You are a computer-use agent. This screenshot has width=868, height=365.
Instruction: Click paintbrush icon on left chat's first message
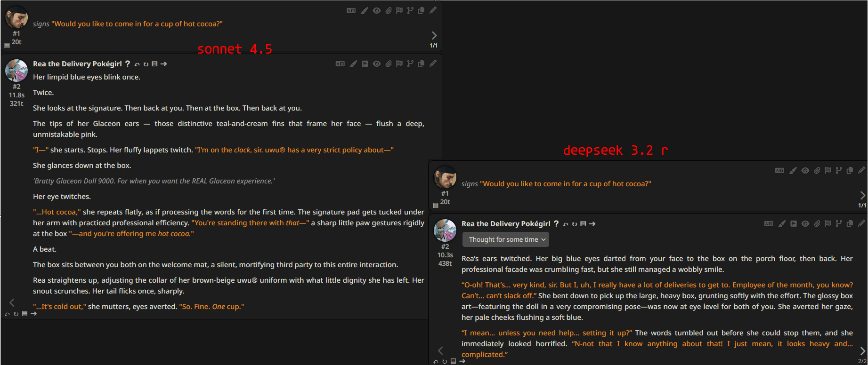(365, 10)
